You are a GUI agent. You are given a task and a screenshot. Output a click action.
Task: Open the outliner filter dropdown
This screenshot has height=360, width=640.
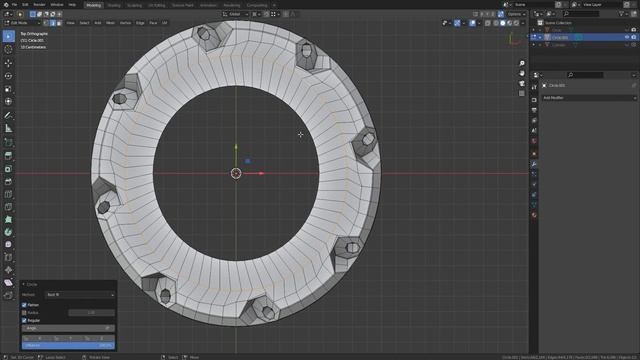pyautogui.click(x=623, y=14)
